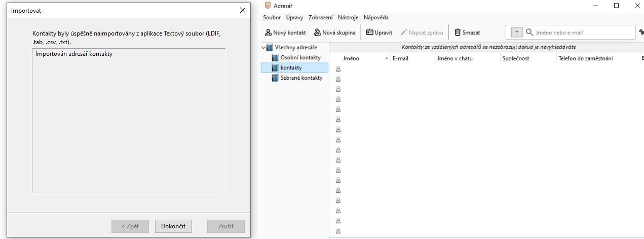Open the Nástroje menu
Image resolution: width=644 pixels, height=239 pixels.
point(348,18)
